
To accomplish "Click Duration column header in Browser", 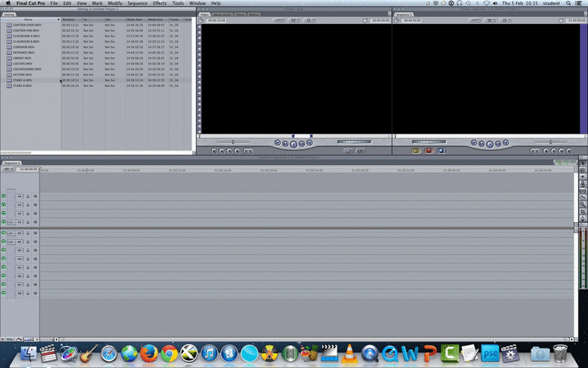I will click(x=71, y=19).
